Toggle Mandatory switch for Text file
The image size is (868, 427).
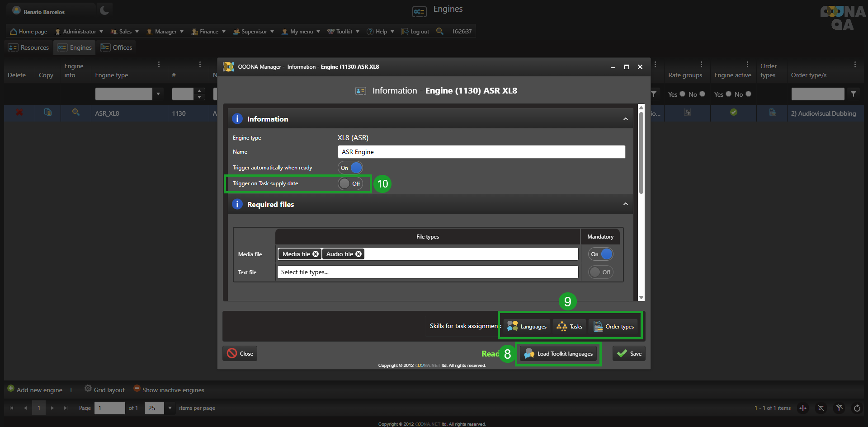(600, 272)
